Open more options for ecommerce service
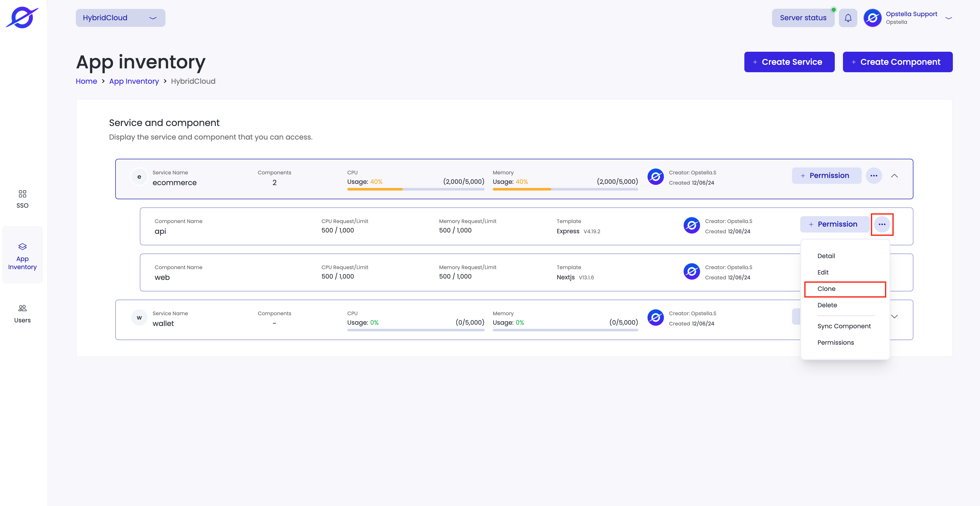Viewport: 980px width, 506px height. tap(874, 176)
